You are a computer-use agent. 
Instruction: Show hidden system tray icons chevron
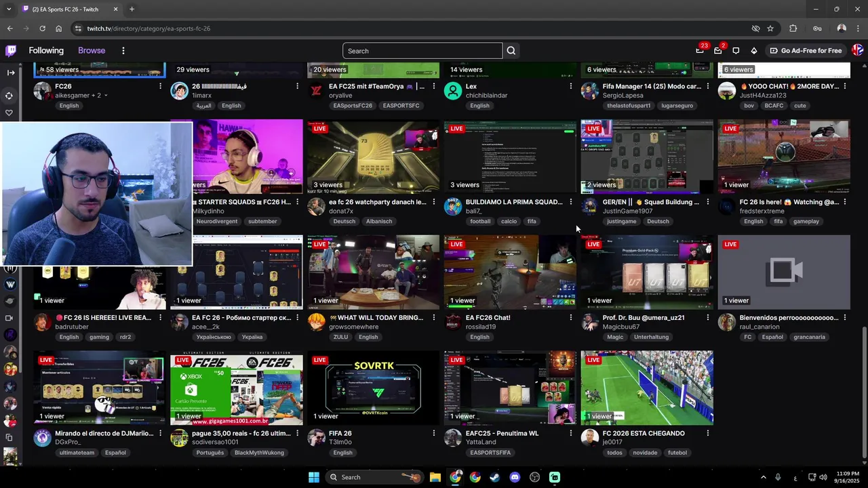click(x=764, y=477)
